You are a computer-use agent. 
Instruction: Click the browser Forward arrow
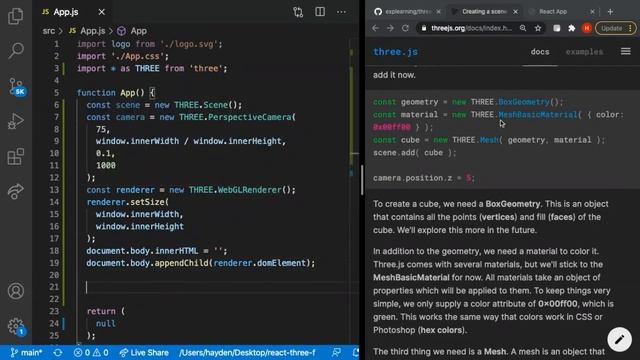(390, 28)
